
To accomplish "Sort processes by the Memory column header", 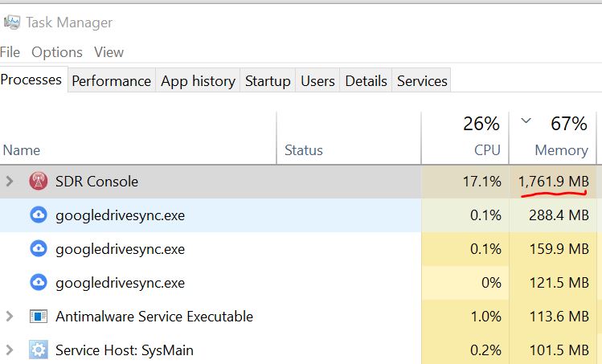I will pyautogui.click(x=561, y=150).
